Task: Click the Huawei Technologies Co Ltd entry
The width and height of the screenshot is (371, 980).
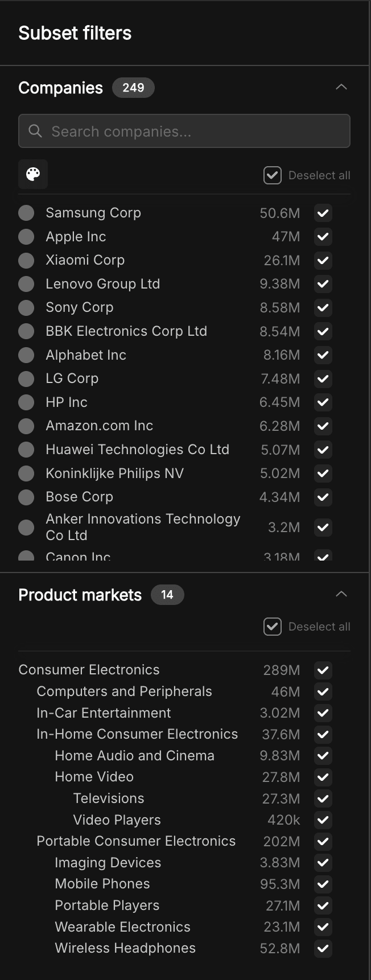Action: [137, 450]
